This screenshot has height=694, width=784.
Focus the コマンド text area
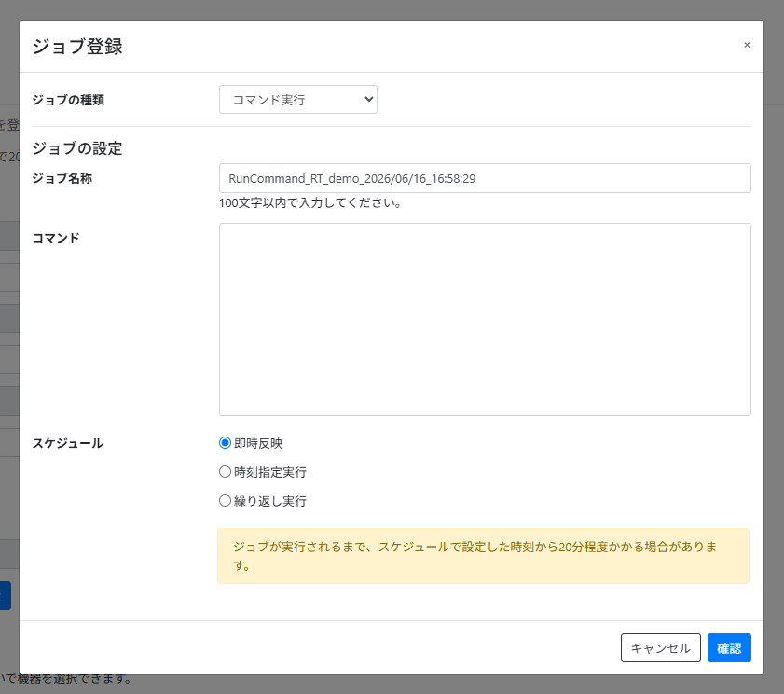(485, 319)
